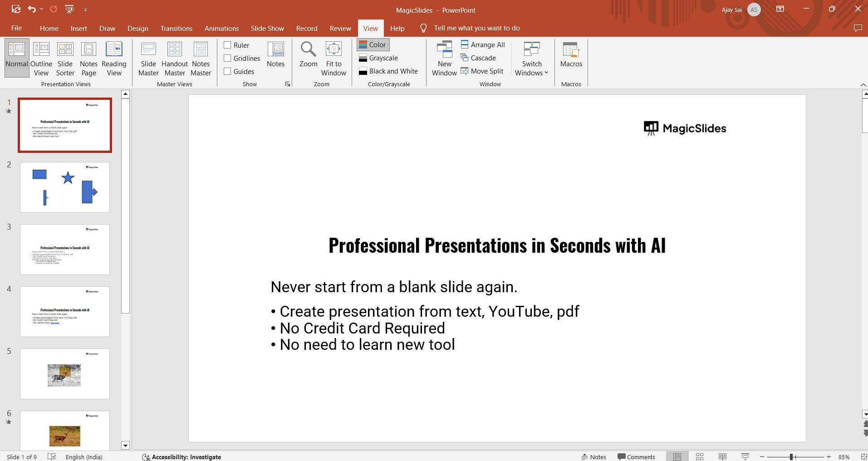Image resolution: width=868 pixels, height=461 pixels.
Task: Open the Transitions tab
Action: click(x=177, y=28)
